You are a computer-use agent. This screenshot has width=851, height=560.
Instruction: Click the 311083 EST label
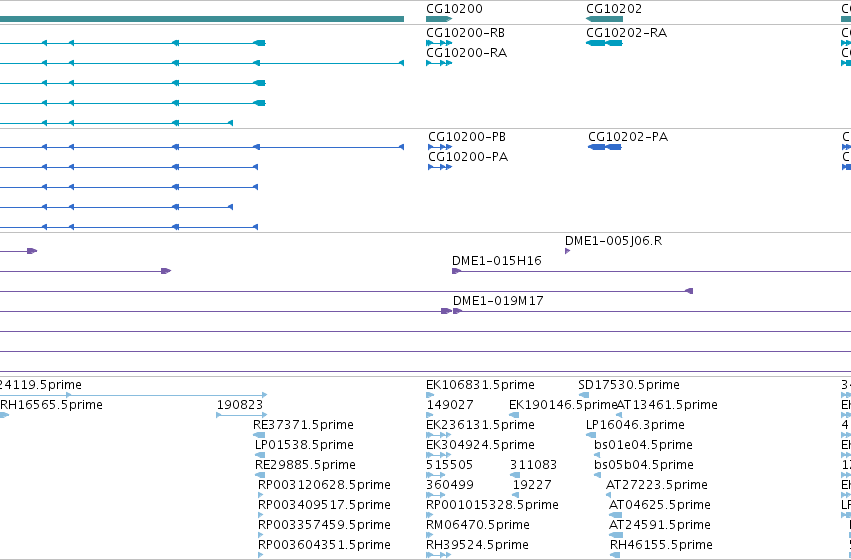[x=533, y=464]
